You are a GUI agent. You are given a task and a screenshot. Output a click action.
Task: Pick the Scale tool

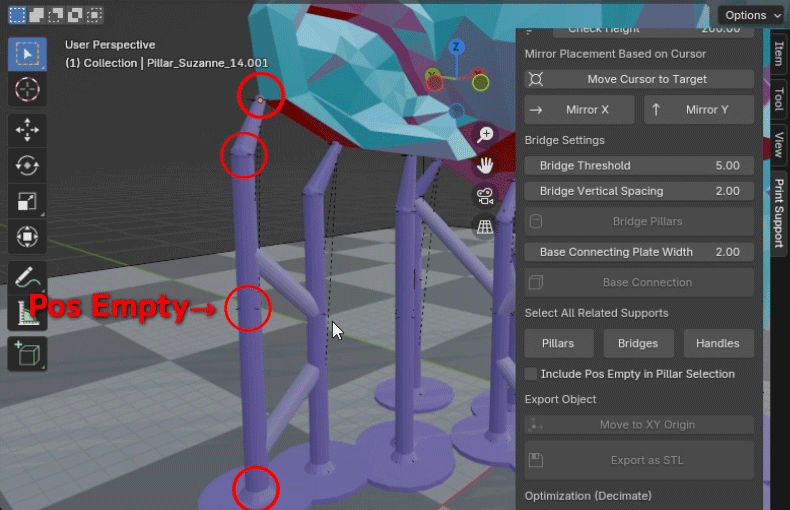tap(27, 201)
